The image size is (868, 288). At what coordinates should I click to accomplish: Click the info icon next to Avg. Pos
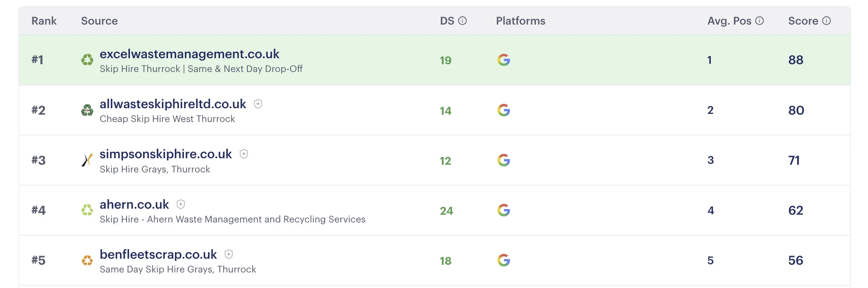[x=759, y=20]
